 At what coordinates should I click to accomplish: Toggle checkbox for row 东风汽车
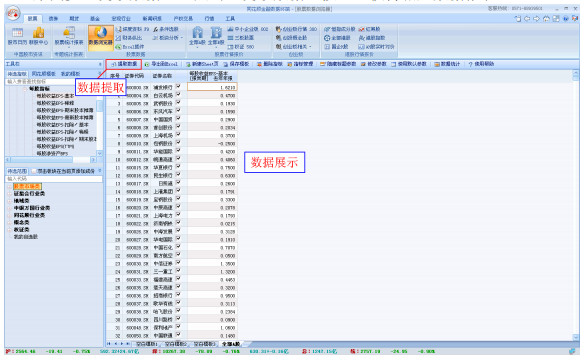click(x=178, y=110)
